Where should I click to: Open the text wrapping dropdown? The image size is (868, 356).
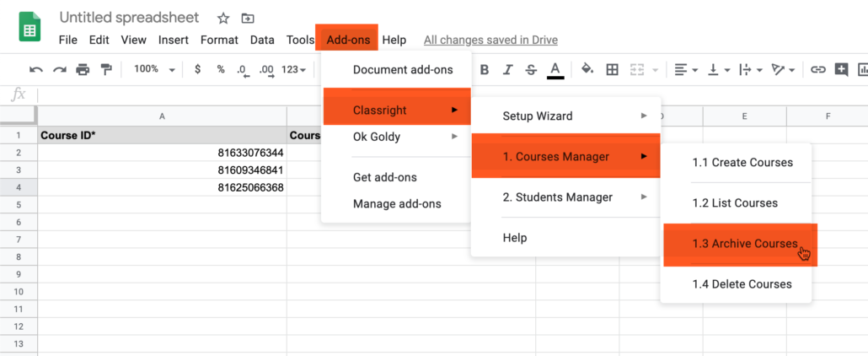[x=751, y=70]
